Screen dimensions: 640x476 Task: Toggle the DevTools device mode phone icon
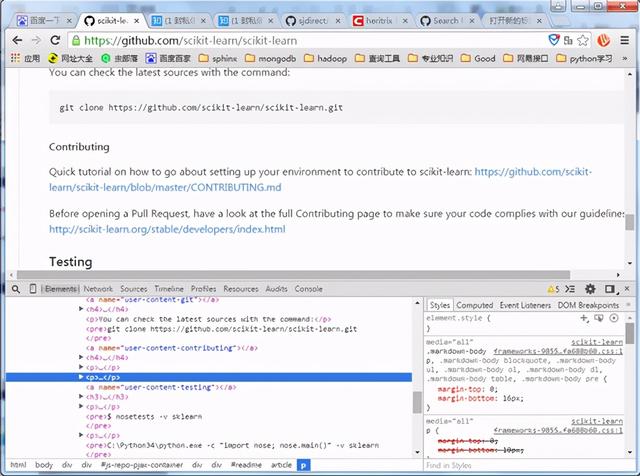click(33, 289)
